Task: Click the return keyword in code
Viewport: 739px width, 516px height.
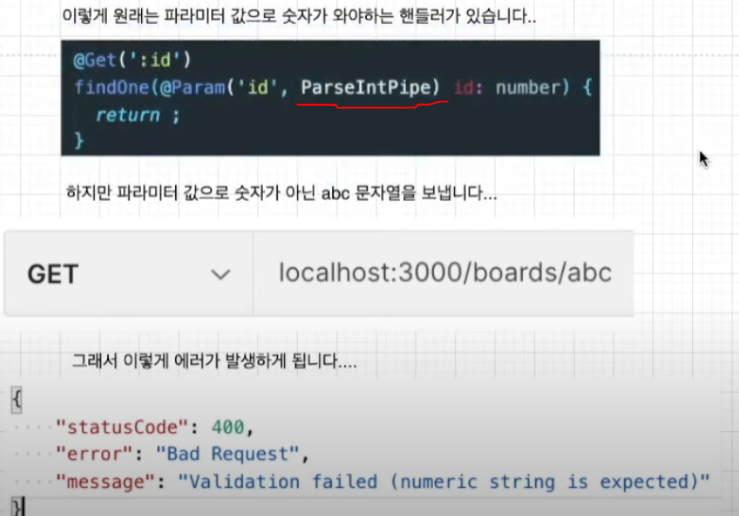Action: 128,115
